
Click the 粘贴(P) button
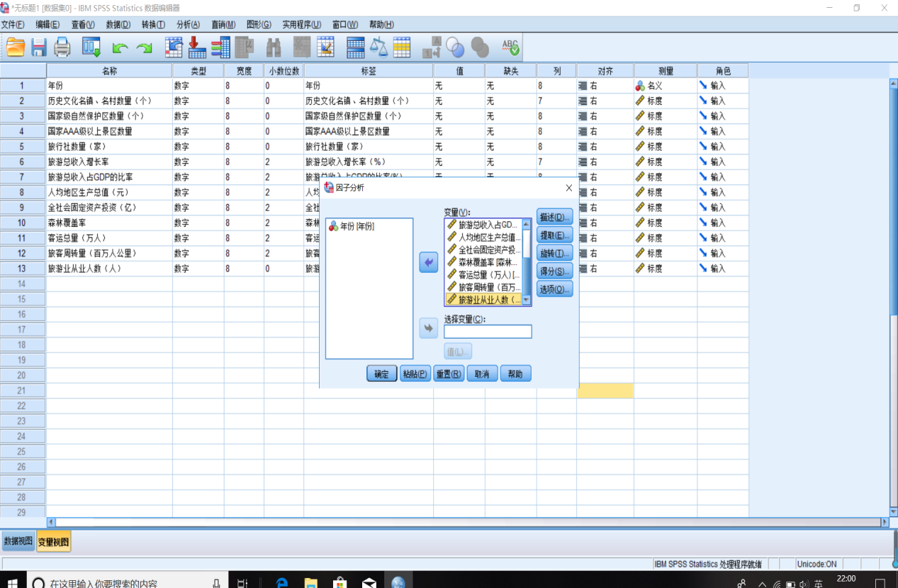[415, 373]
